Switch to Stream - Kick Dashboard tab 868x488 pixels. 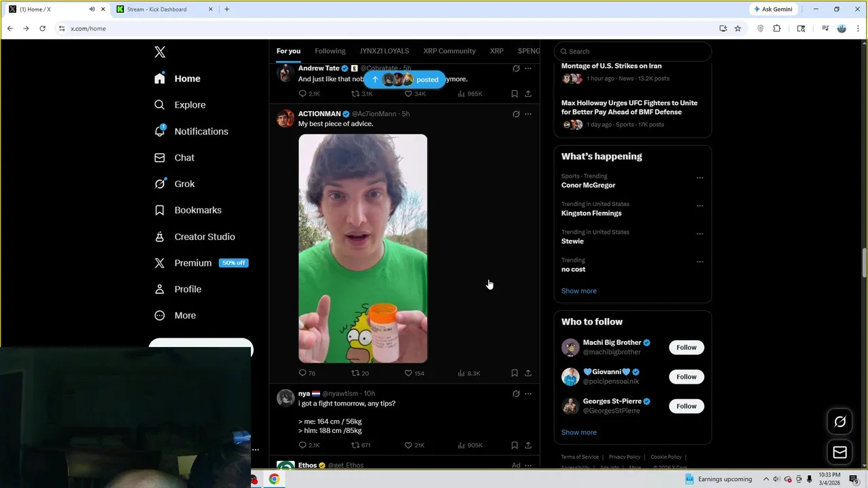pyautogui.click(x=163, y=9)
